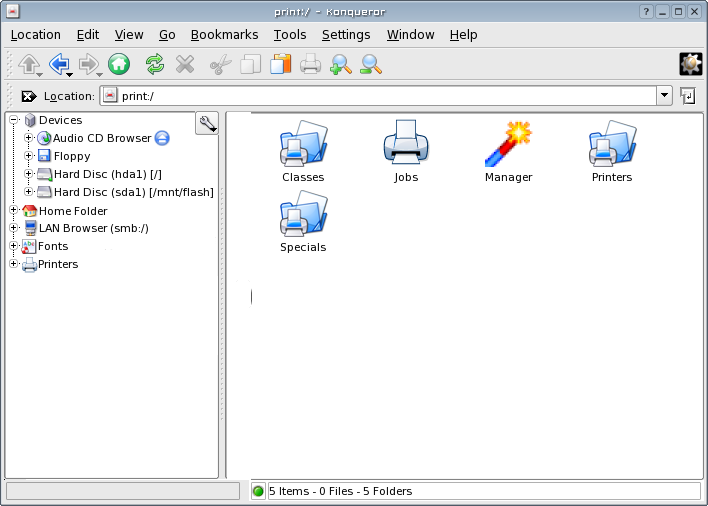Launch the print Manager wand
Viewport: 708px width, 506px height.
pyautogui.click(x=508, y=152)
